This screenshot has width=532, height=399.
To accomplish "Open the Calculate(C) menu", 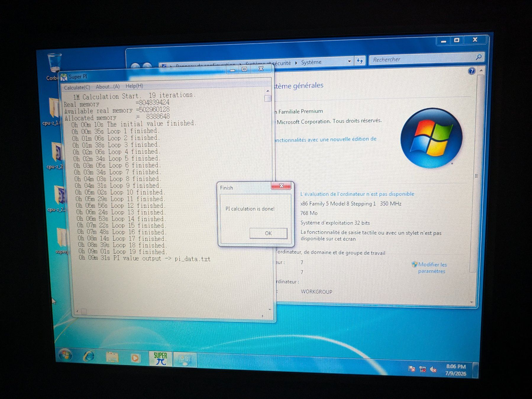I will tap(77, 87).
